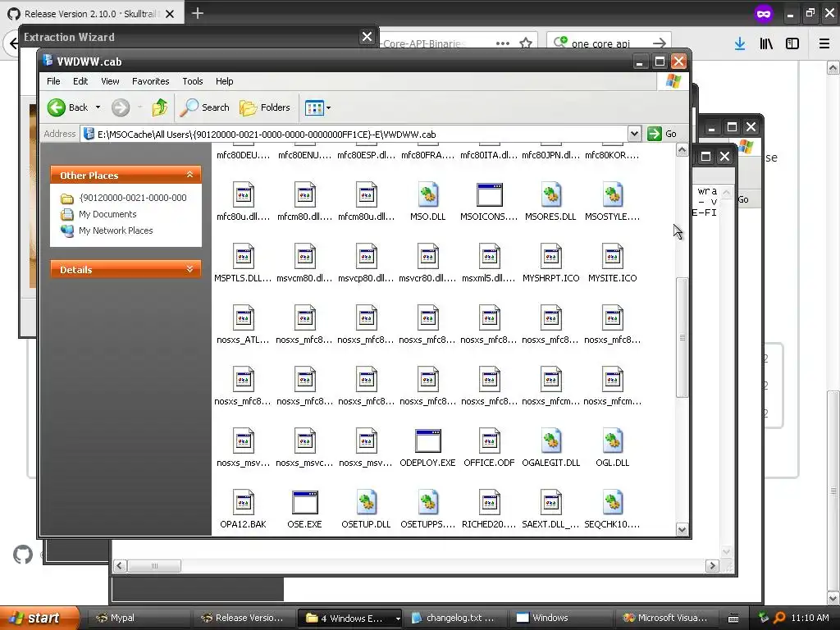Select the MYSHRPT.ICO file icon
This screenshot has width=840, height=630.
550,257
